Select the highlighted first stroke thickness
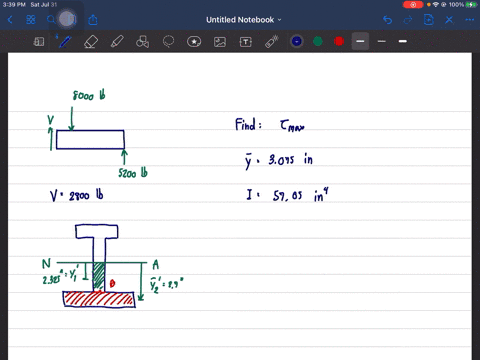This screenshot has height=360, width=480. pos(360,41)
